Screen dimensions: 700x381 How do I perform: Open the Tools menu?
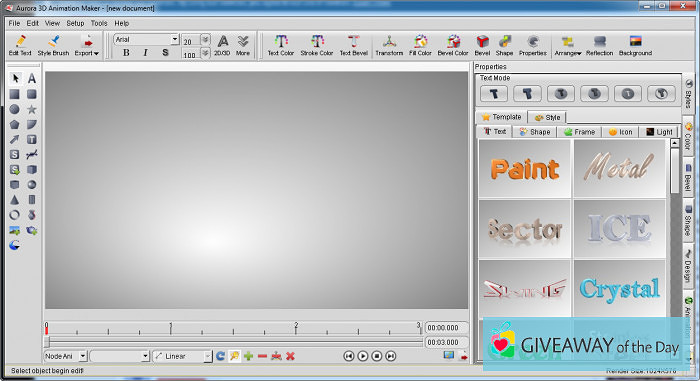click(99, 23)
